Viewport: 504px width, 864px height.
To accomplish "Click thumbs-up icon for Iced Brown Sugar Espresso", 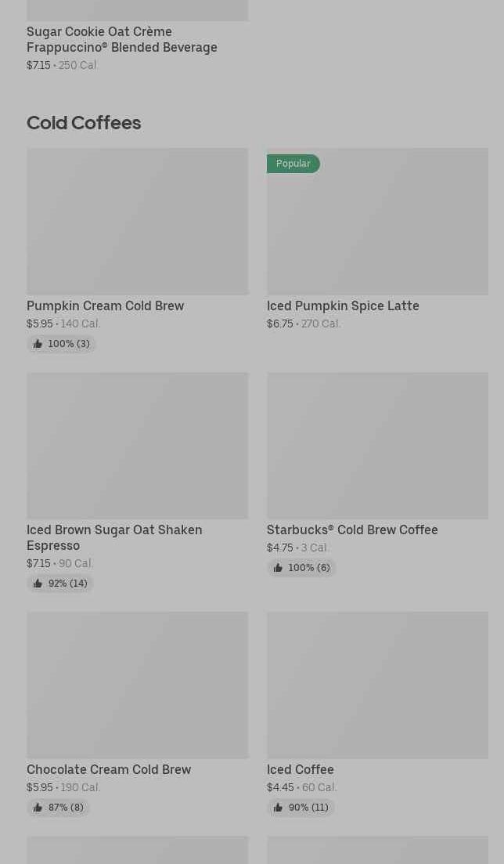I will [38, 584].
